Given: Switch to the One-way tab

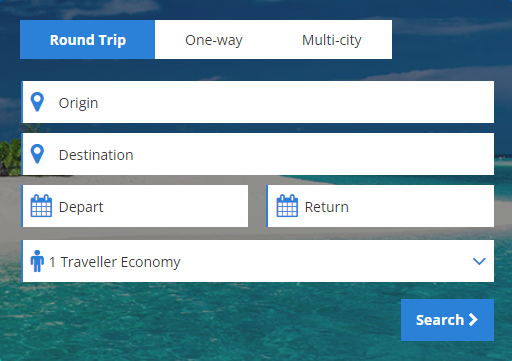Looking at the screenshot, I should 214,40.
